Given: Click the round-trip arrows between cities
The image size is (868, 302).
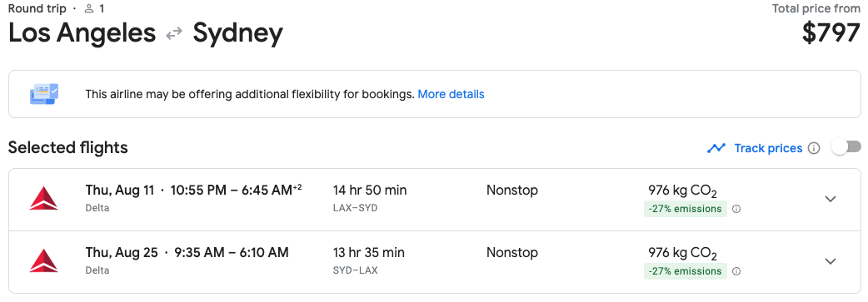Looking at the screenshot, I should coord(174,34).
